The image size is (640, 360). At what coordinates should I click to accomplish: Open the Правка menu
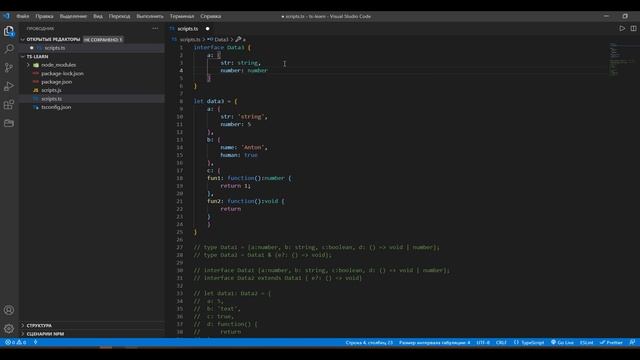[44, 16]
